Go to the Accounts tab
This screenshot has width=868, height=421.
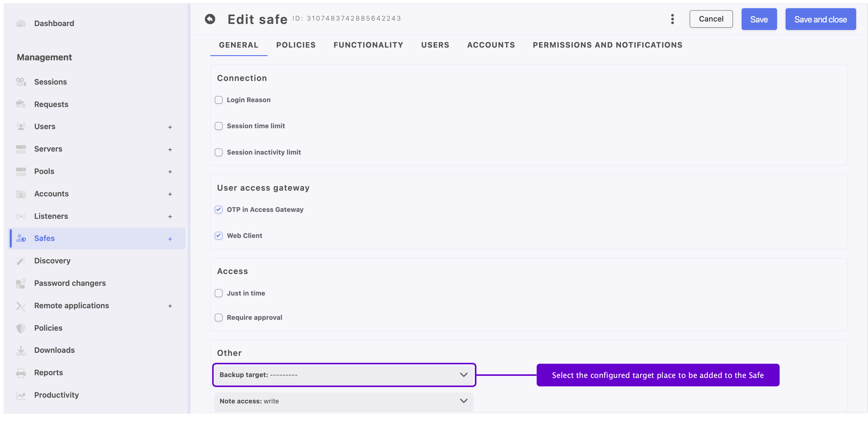(491, 45)
